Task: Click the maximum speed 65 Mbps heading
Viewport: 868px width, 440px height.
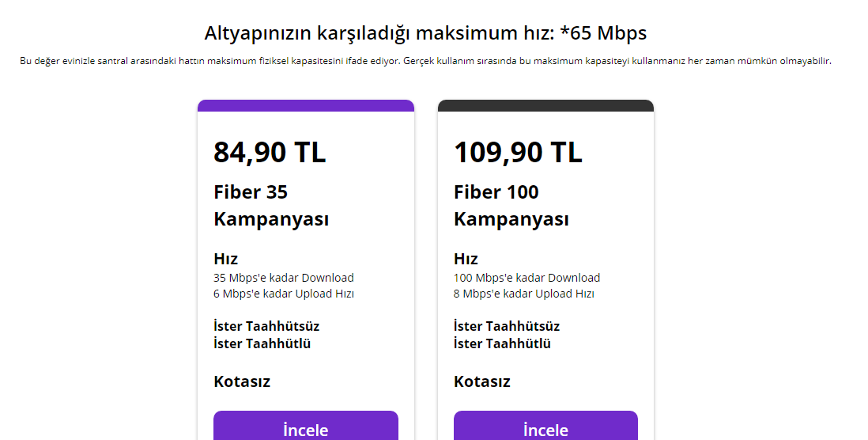Action: pos(425,33)
